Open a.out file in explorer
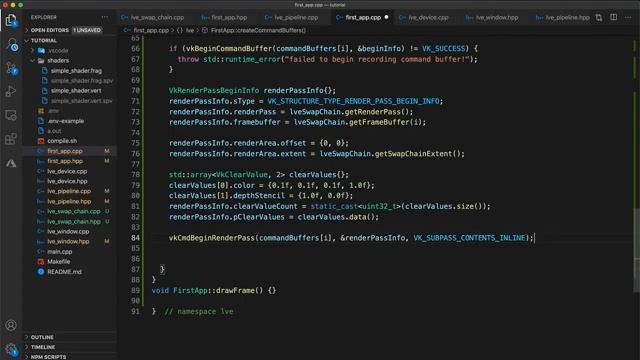 (54, 131)
